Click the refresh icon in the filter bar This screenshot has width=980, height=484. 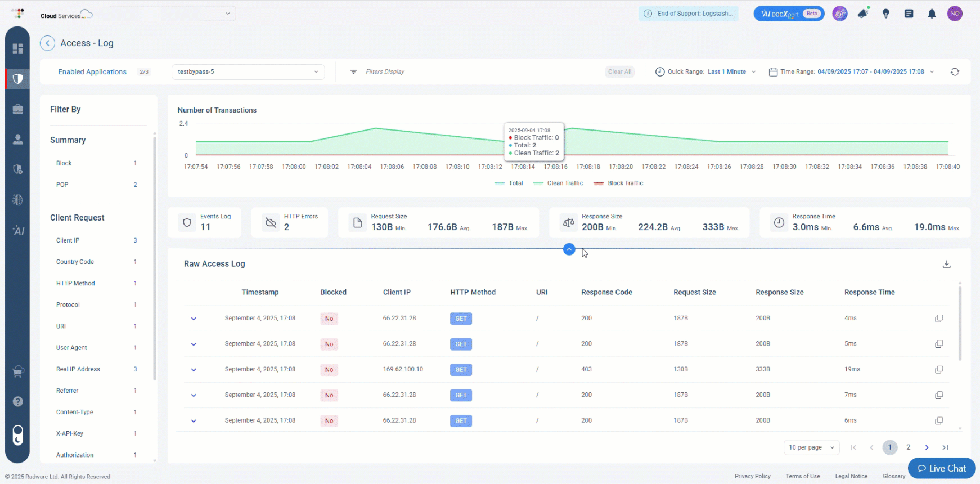pos(955,72)
